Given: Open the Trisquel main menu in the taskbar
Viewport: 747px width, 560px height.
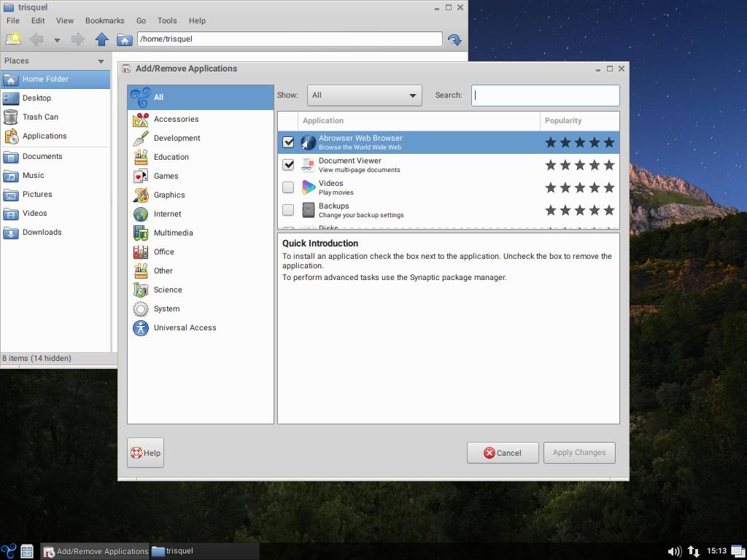Looking at the screenshot, I should point(9,551).
